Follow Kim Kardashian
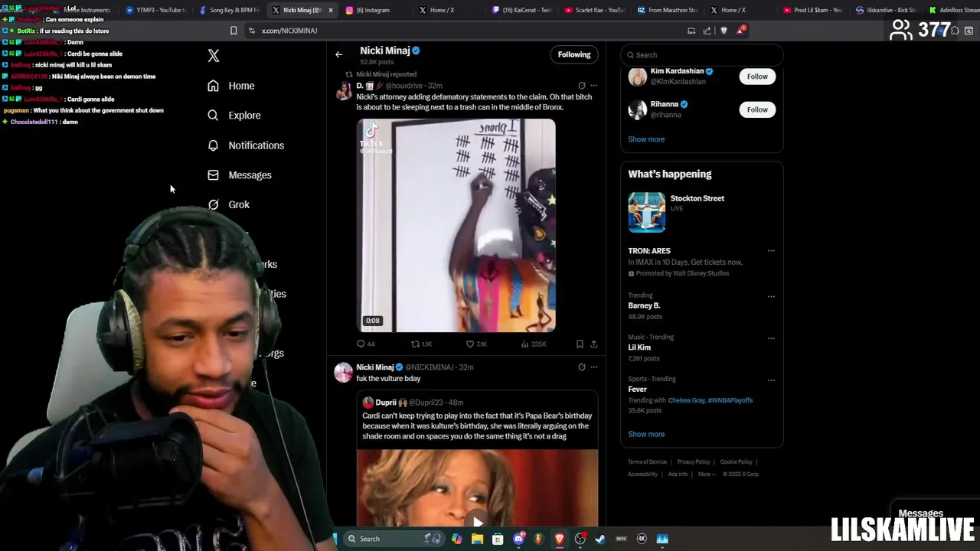 pyautogui.click(x=757, y=77)
